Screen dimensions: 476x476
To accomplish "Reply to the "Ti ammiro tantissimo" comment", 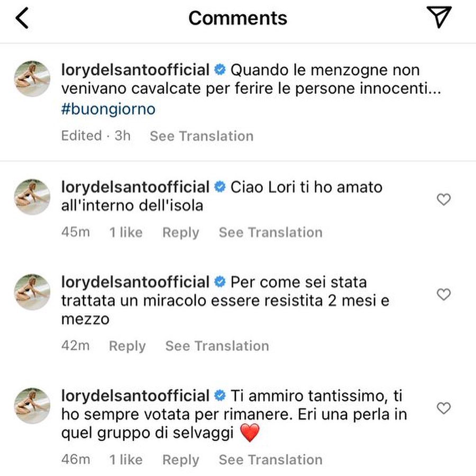I will coord(180,460).
